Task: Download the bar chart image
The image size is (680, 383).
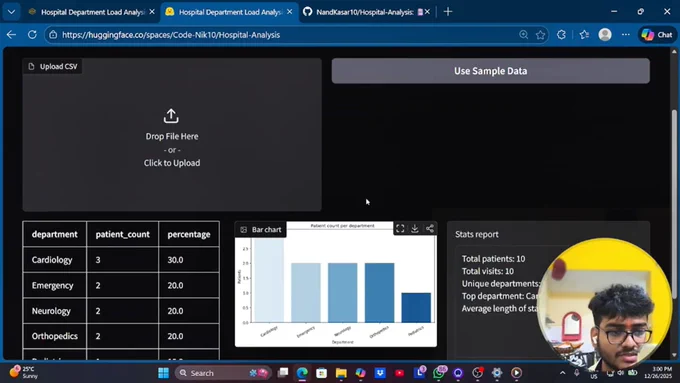Action: coord(415,229)
